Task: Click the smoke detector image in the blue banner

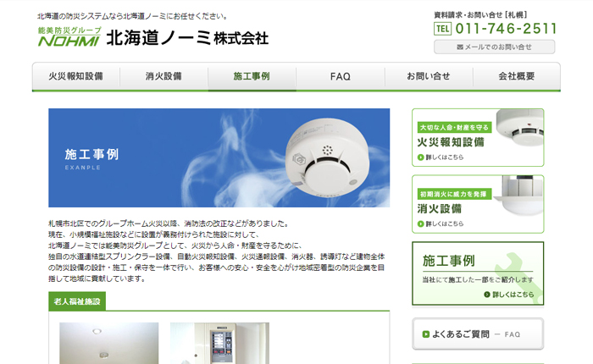Action: point(327,157)
